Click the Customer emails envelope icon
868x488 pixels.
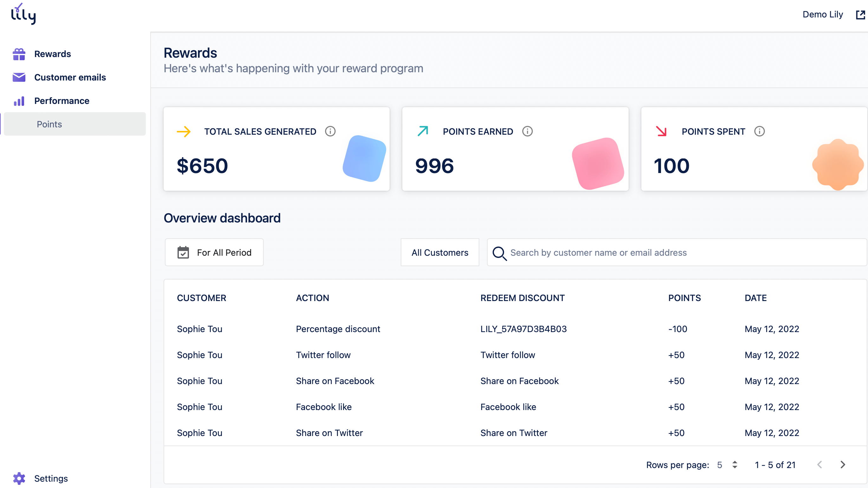(x=19, y=77)
